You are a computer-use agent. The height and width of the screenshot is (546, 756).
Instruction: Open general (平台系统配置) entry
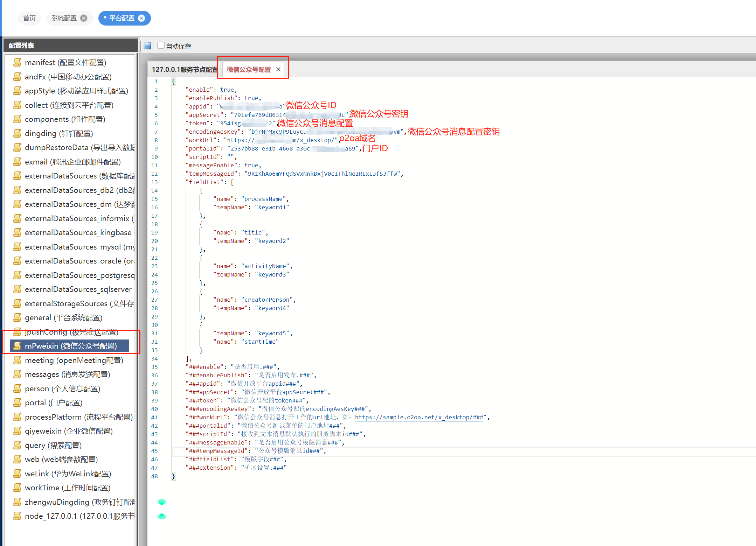63,317
